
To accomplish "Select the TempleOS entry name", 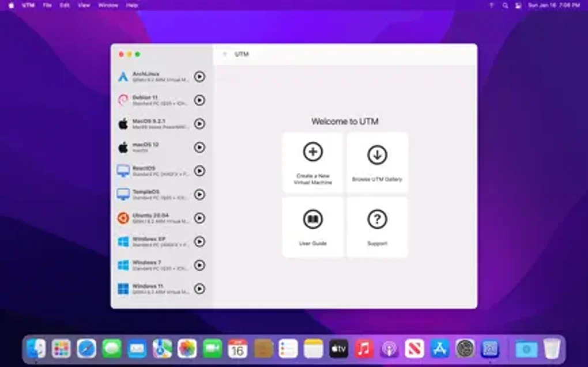I will [x=146, y=192].
